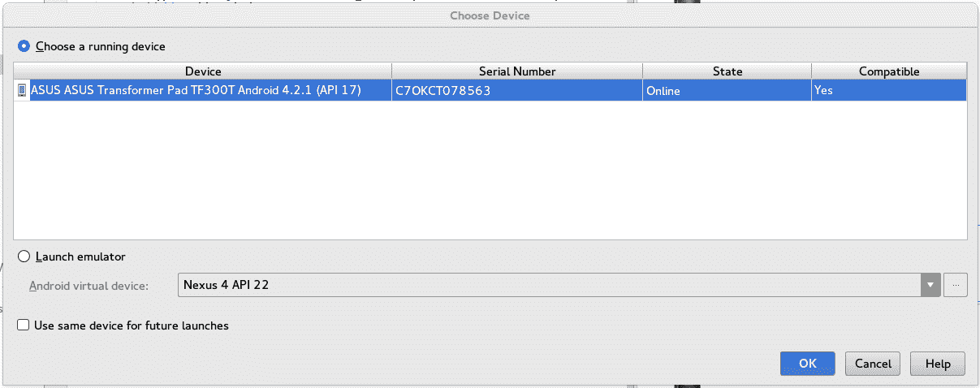
Task: Click the ASUS device phone icon
Action: click(x=22, y=91)
